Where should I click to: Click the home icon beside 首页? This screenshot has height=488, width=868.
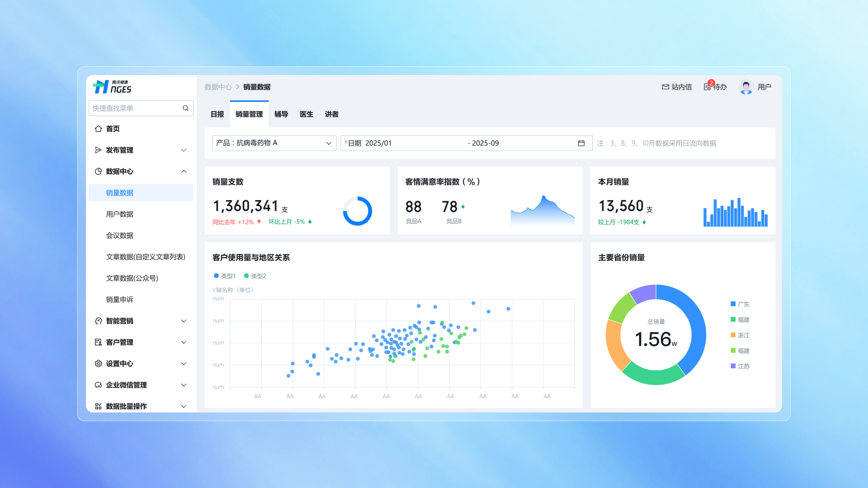tap(98, 129)
